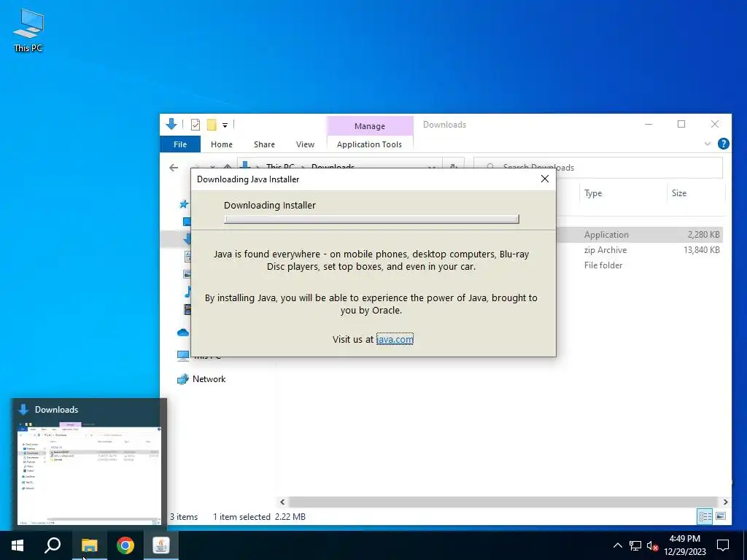Click the Downloading Installer progress bar

point(371,219)
